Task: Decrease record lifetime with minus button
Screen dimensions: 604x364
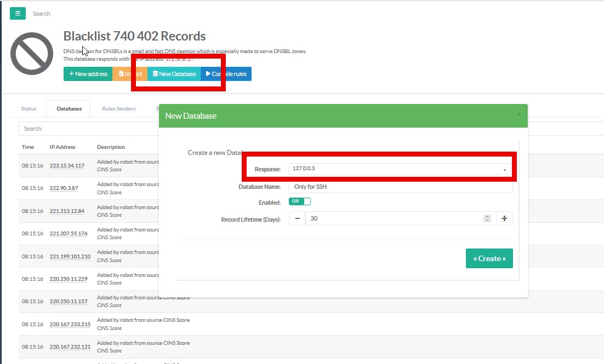Action: pos(297,218)
